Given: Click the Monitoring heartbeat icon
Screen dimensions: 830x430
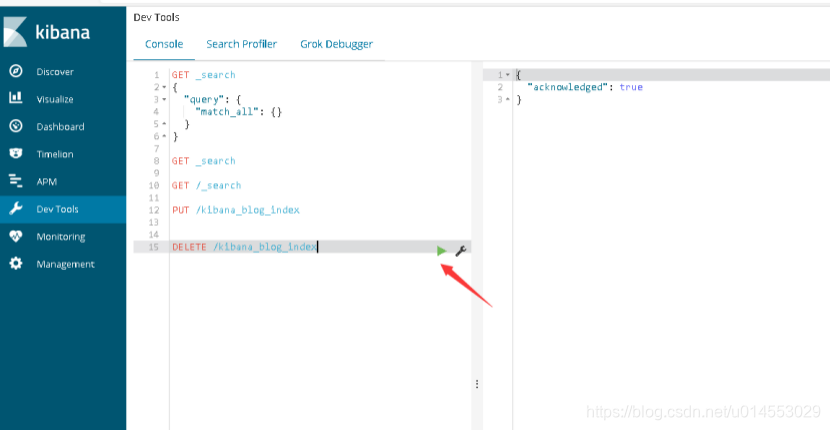Looking at the screenshot, I should coord(16,236).
